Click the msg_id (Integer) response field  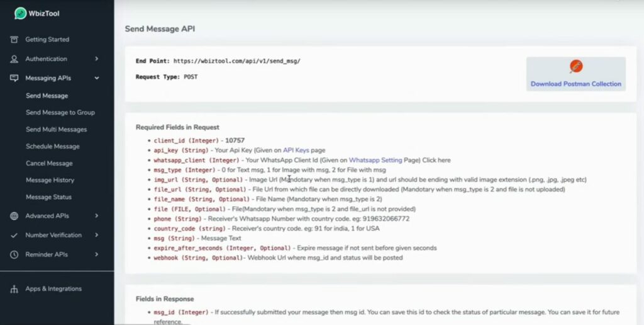point(181,312)
